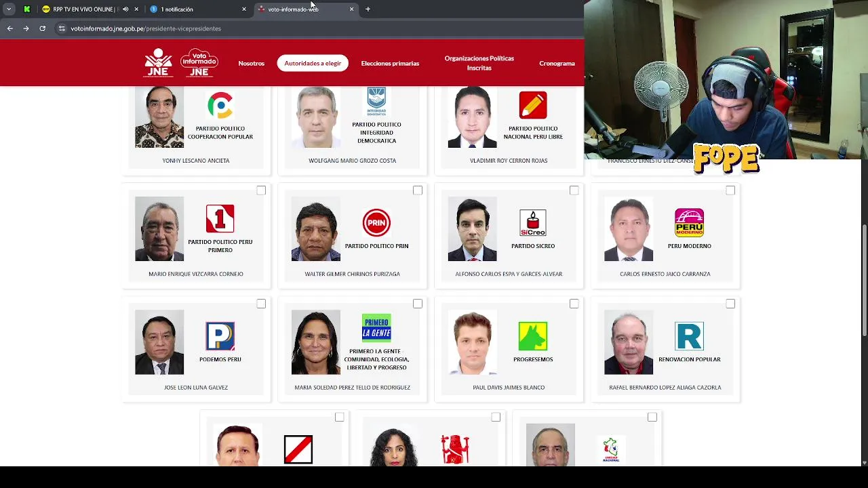
Task: Select the Unidad Nacional party logo
Action: (611, 450)
